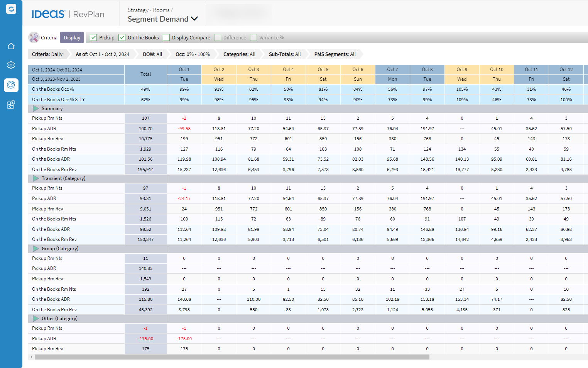Open the Segment Demand dropdown chevron
This screenshot has height=368, width=588.
tap(194, 19)
